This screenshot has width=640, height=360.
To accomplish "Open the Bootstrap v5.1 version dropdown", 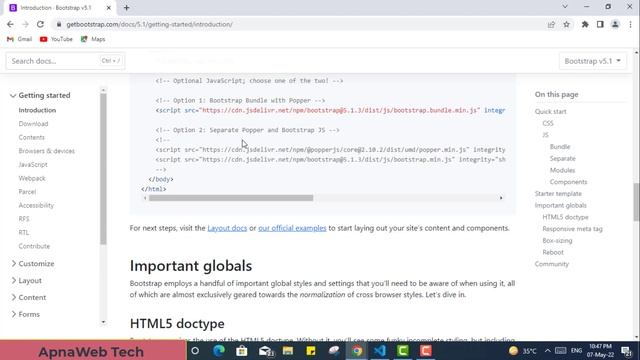I will 593,61.
